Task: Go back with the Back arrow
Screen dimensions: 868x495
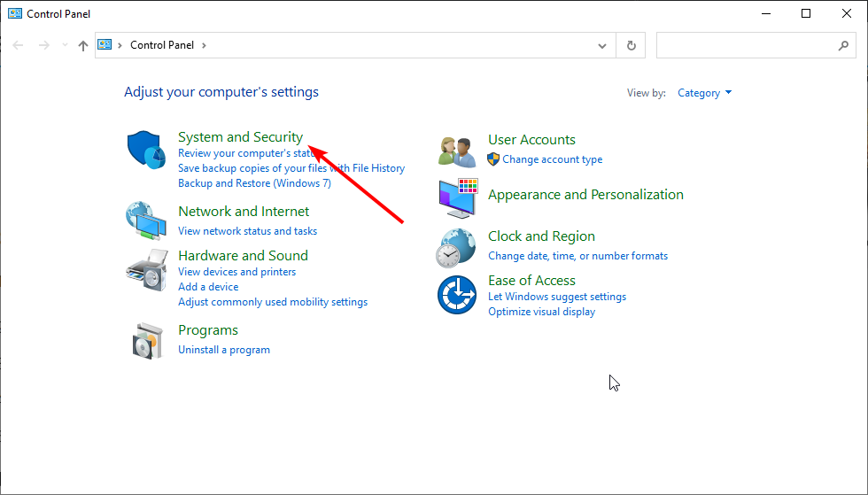Action: 18,45
